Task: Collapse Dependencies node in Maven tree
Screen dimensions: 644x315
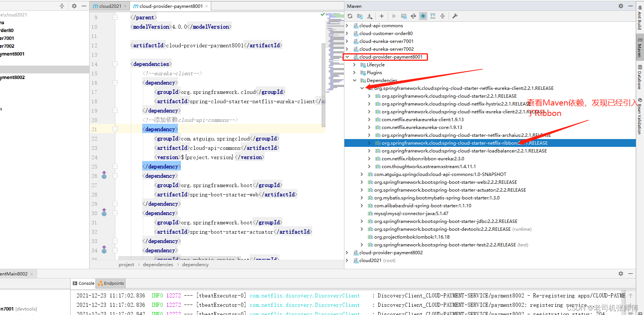Action: (354, 81)
